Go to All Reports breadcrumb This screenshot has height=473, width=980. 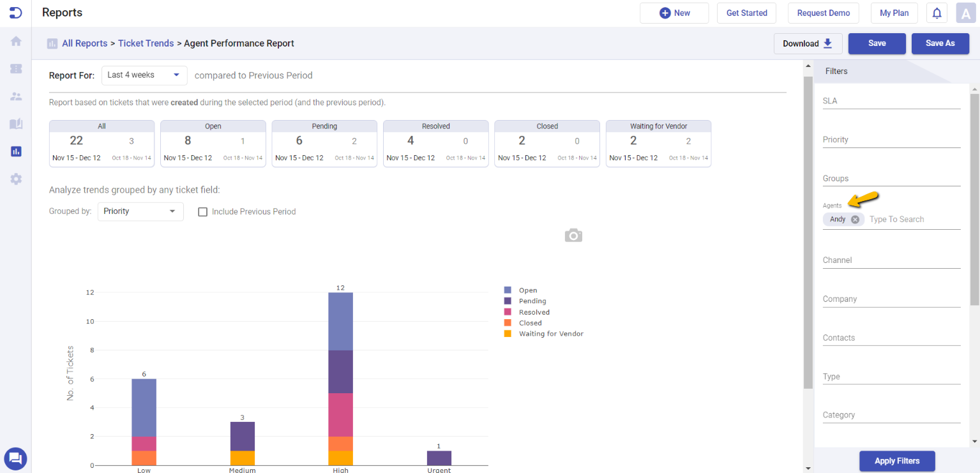click(x=84, y=43)
